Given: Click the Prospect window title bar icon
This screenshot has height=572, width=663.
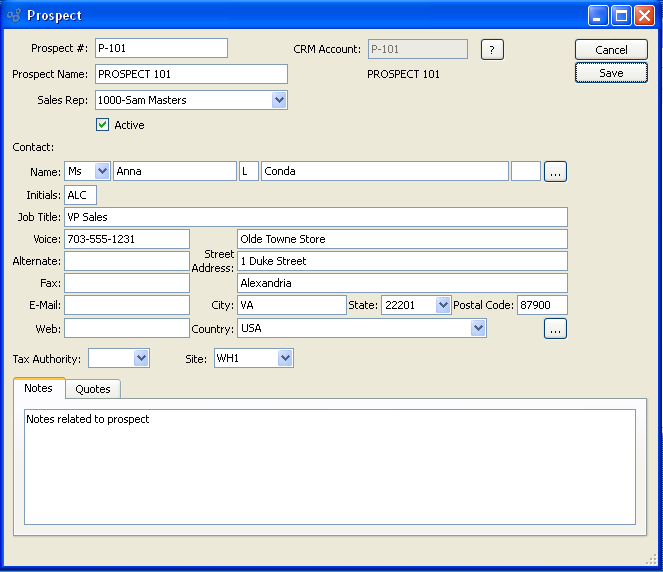Looking at the screenshot, I should pyautogui.click(x=14, y=16).
